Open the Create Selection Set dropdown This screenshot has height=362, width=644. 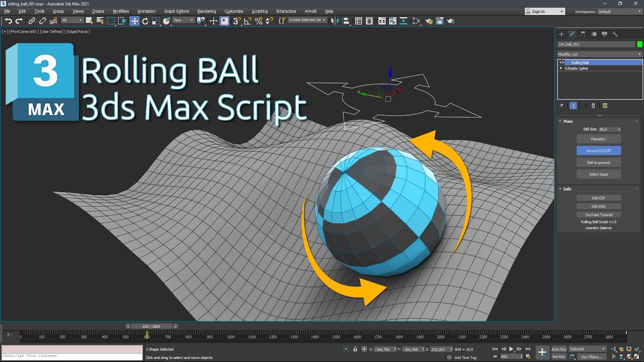[x=307, y=20]
